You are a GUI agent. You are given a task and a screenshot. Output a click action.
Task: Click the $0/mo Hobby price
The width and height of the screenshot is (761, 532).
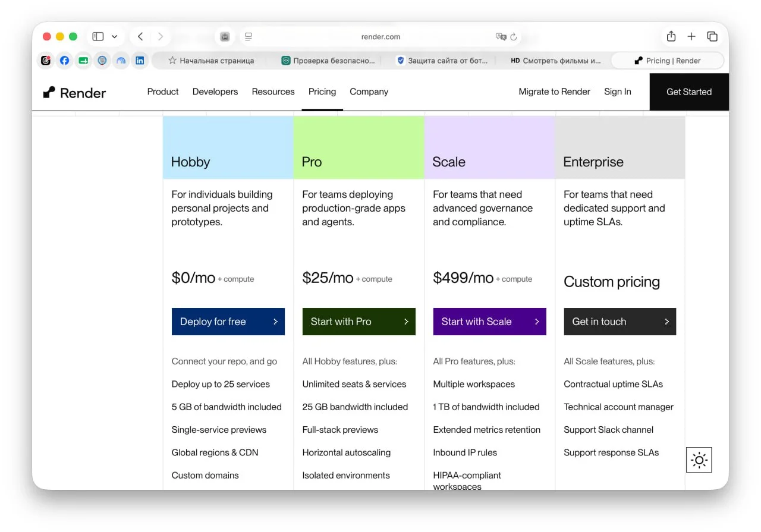[193, 278]
